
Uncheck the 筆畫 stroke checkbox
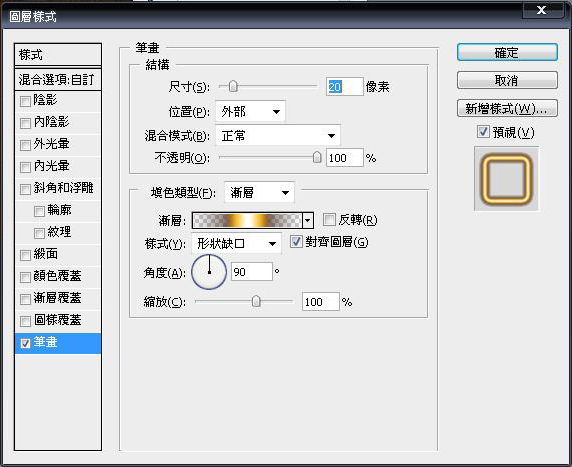25,343
